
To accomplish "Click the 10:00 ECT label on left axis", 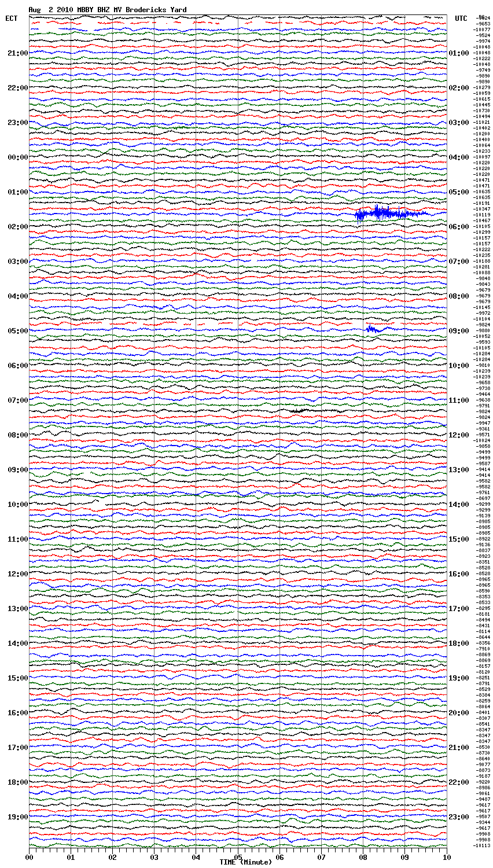I will coord(17,505).
